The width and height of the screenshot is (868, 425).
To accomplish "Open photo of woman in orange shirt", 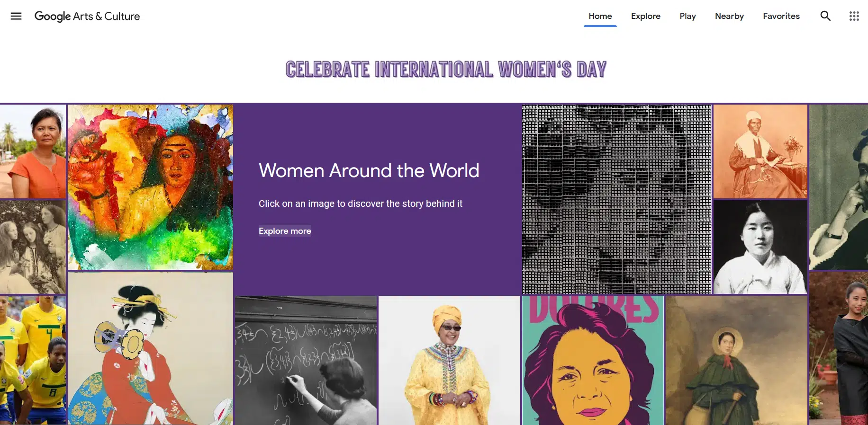I will [33, 151].
